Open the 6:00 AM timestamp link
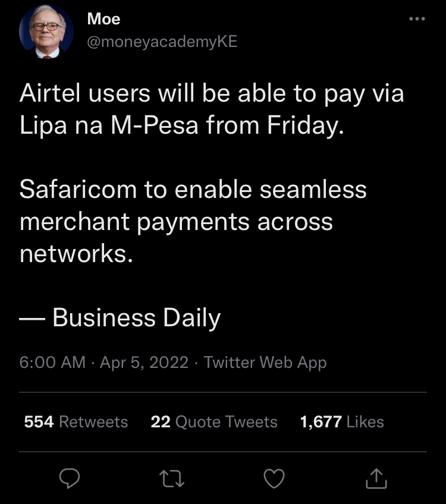 point(52,363)
